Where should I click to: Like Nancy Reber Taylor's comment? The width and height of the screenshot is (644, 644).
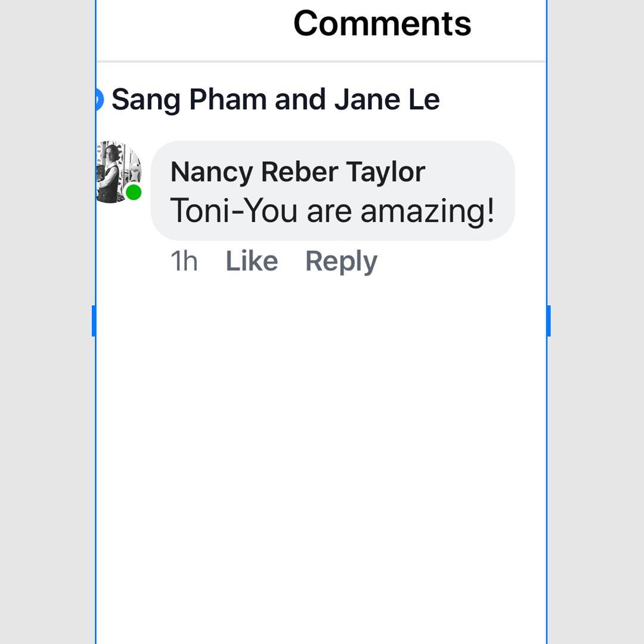252,261
